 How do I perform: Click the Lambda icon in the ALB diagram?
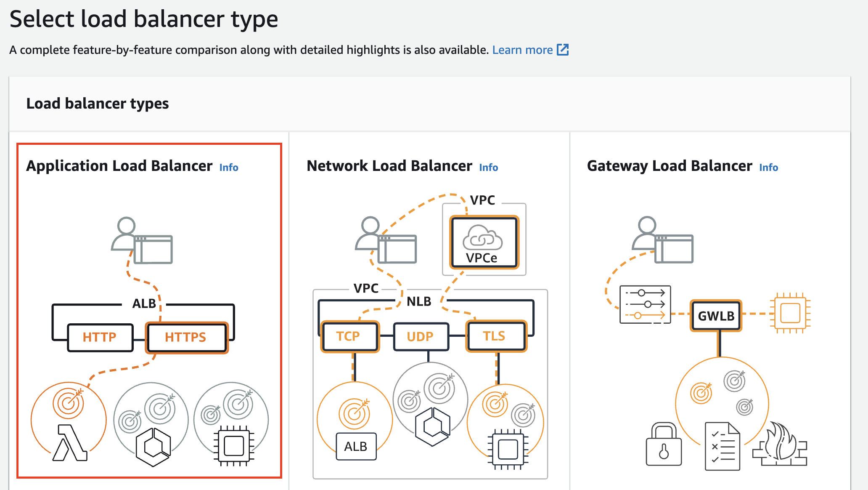tap(70, 443)
